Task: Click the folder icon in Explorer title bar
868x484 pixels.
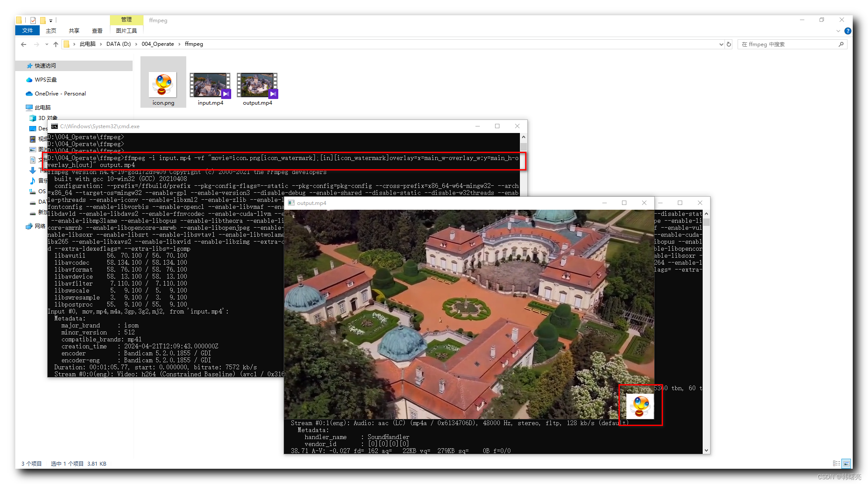Action: click(x=19, y=20)
